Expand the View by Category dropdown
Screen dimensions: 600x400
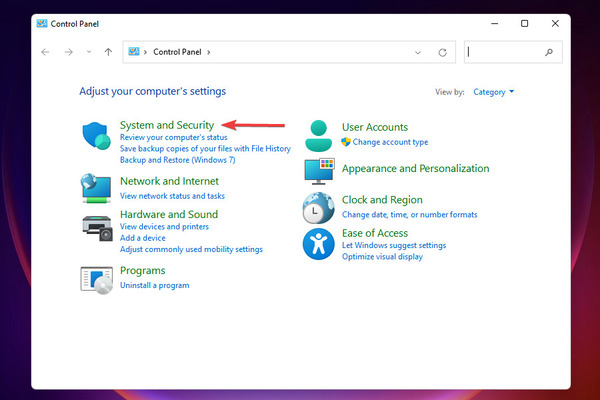click(x=494, y=92)
